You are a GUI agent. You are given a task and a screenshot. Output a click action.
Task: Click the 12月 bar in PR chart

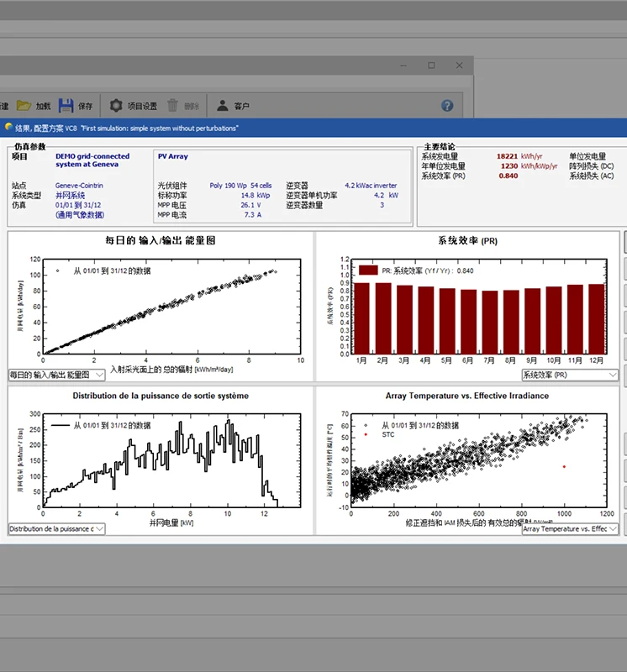tap(597, 319)
